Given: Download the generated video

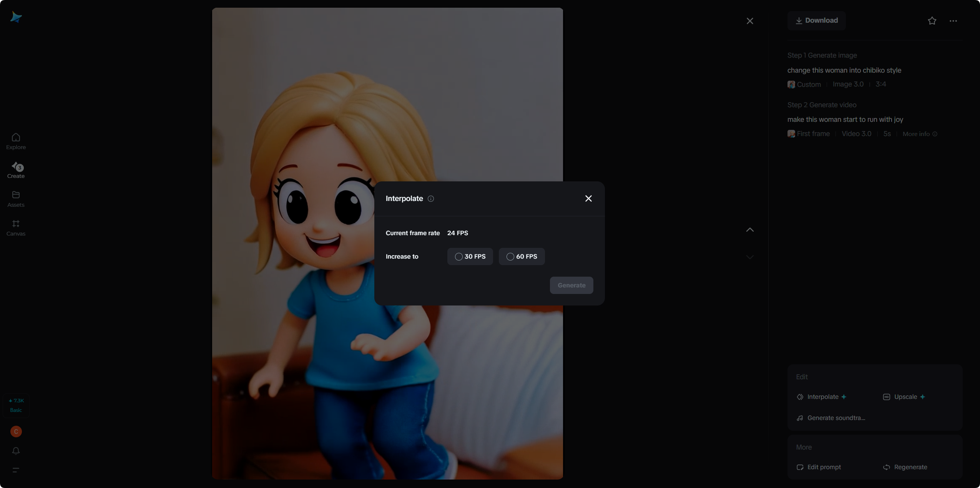Looking at the screenshot, I should point(816,20).
